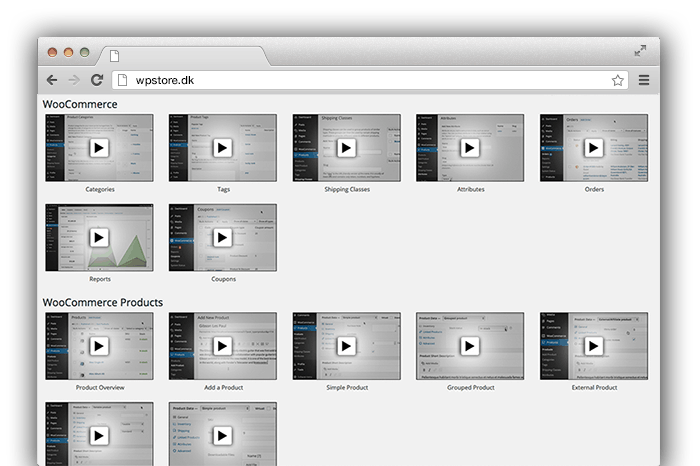Play the Shipping Classes video
Image resolution: width=700 pixels, height=466 pixels.
coord(346,148)
